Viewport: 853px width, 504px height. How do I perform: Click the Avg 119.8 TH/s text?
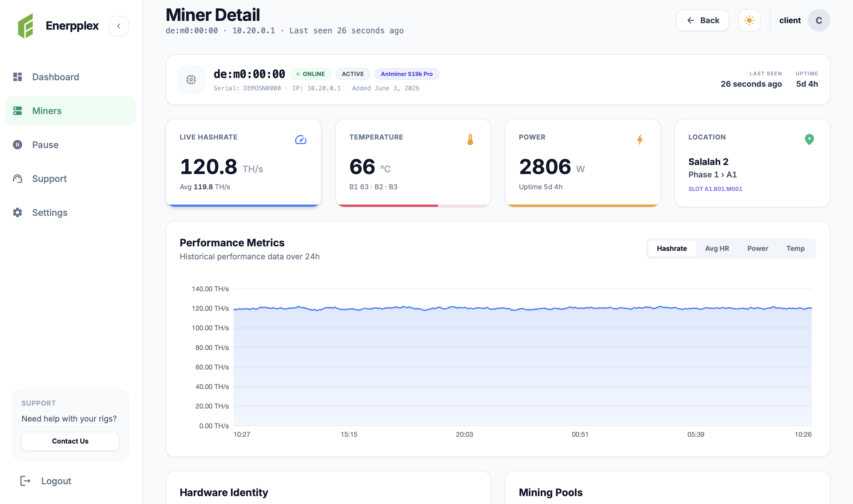[205, 187]
